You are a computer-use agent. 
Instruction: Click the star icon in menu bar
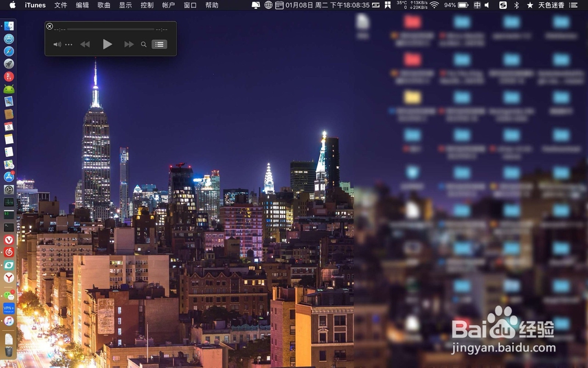[530, 5]
